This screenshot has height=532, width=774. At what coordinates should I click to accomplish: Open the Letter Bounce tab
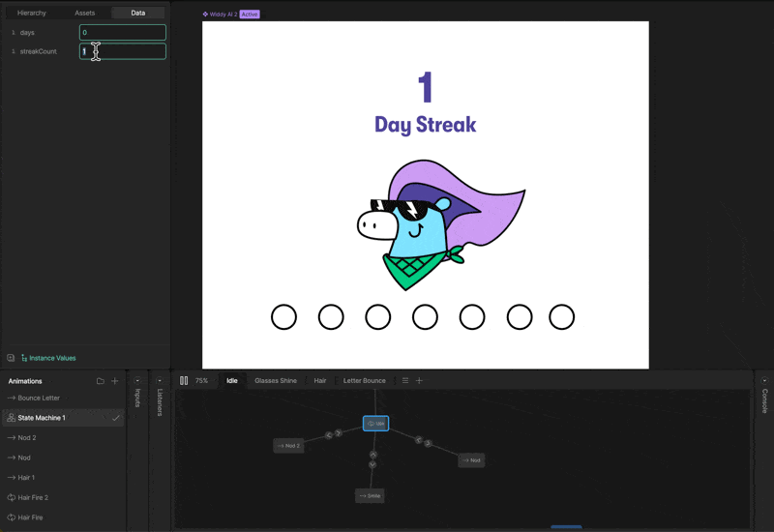[x=365, y=380]
